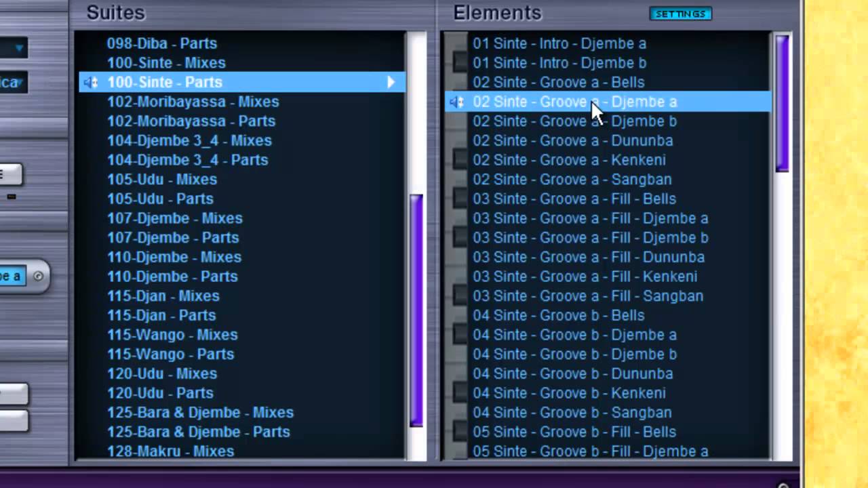The image size is (868, 488).
Task: Select suite 120-Udu - Parts
Action: [160, 393]
